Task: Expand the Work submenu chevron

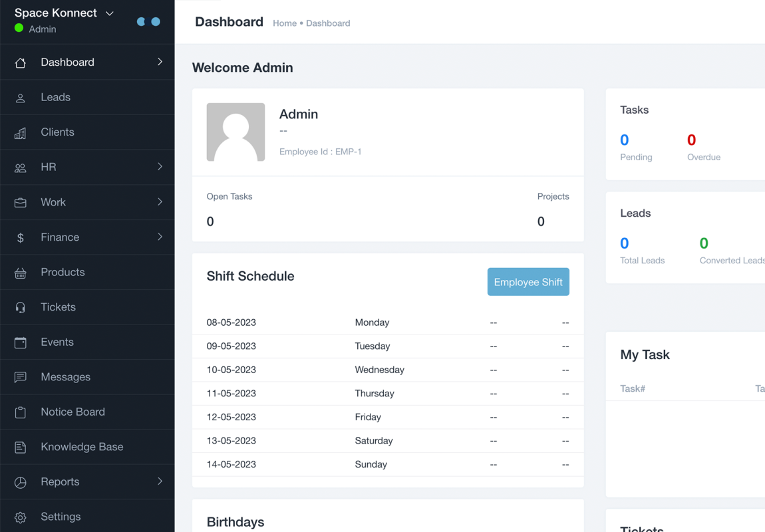Action: tap(160, 201)
